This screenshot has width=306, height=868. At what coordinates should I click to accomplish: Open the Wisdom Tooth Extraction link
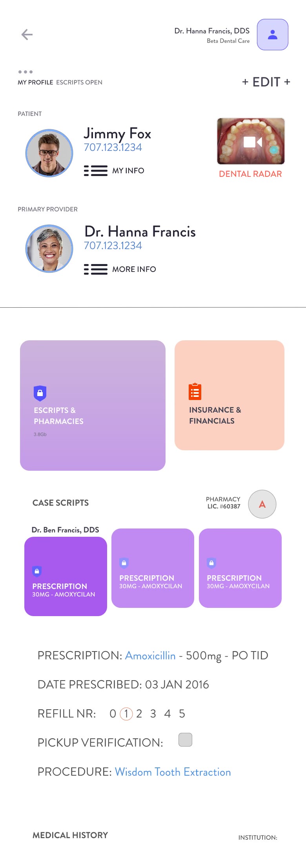pos(173,772)
